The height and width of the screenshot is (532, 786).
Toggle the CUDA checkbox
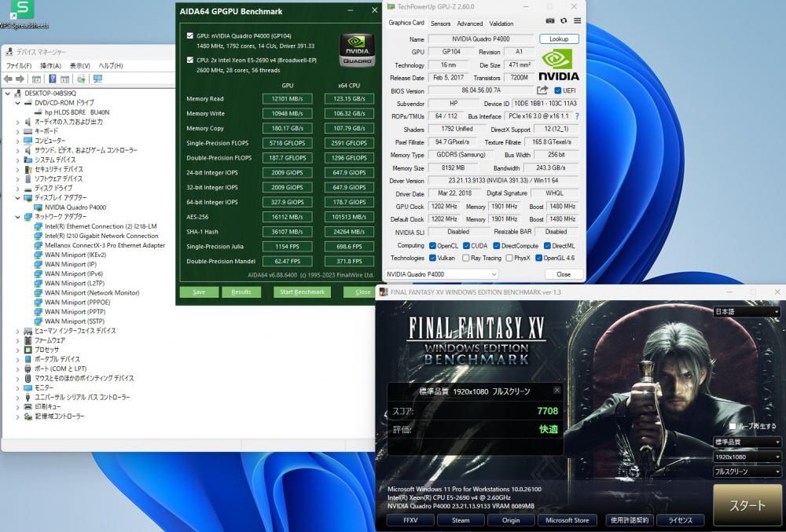click(466, 246)
